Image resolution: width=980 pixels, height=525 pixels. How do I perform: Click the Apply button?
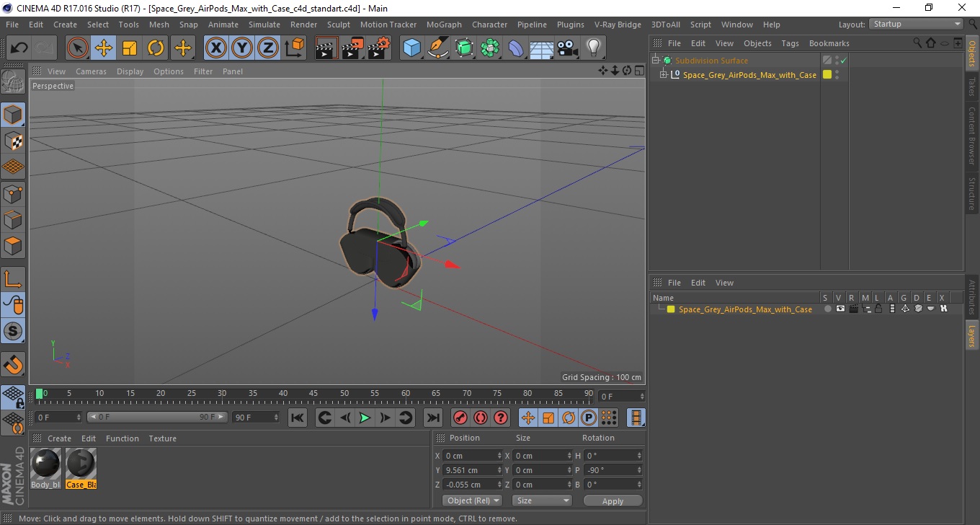point(612,500)
